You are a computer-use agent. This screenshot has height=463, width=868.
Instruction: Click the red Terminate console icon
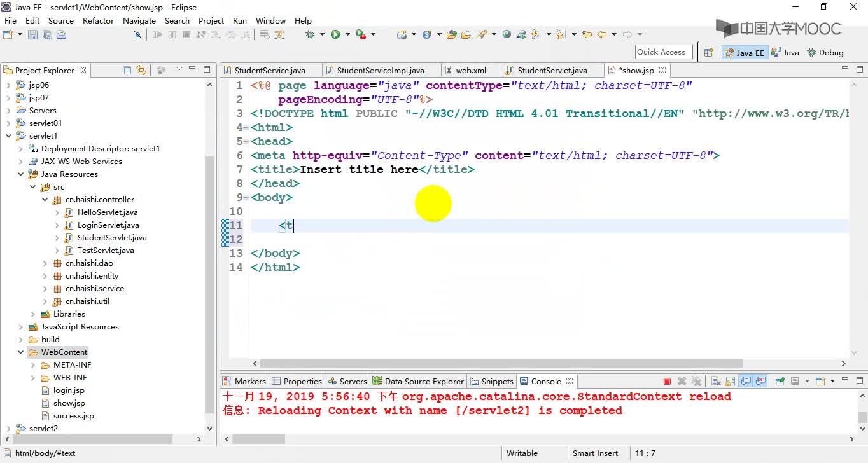667,382
